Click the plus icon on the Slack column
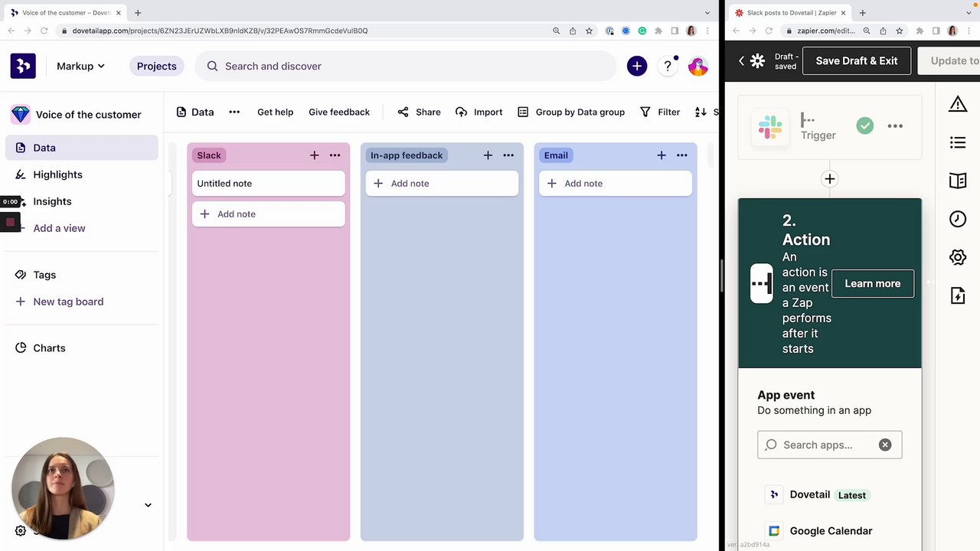Screen dimensions: 980x551 314,155
